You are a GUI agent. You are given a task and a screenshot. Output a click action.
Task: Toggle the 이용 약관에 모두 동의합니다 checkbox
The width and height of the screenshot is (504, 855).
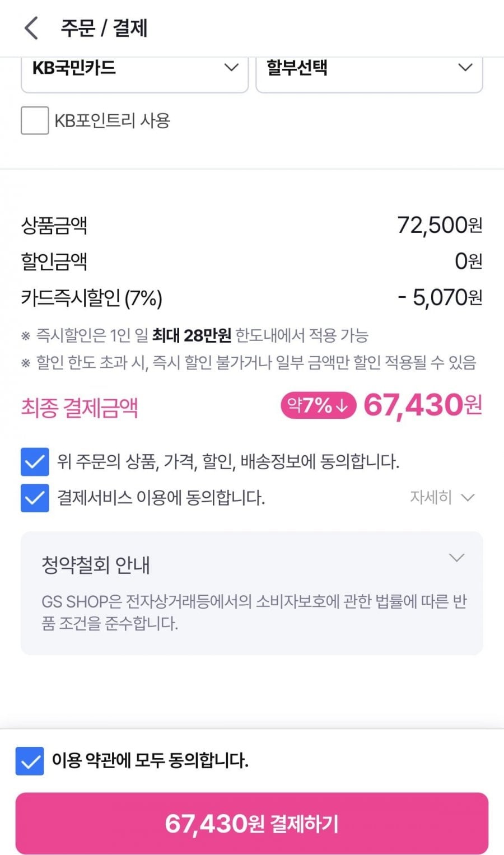30,761
